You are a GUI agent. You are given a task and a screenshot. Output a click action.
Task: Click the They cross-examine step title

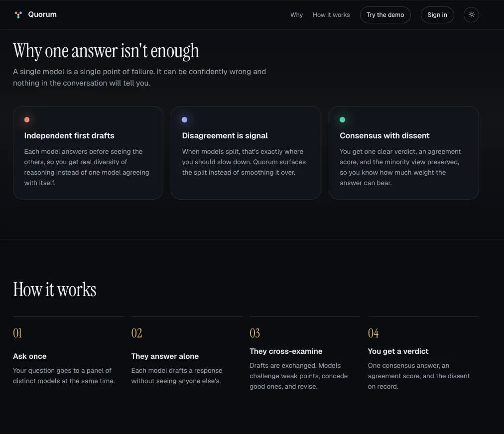pos(286,351)
